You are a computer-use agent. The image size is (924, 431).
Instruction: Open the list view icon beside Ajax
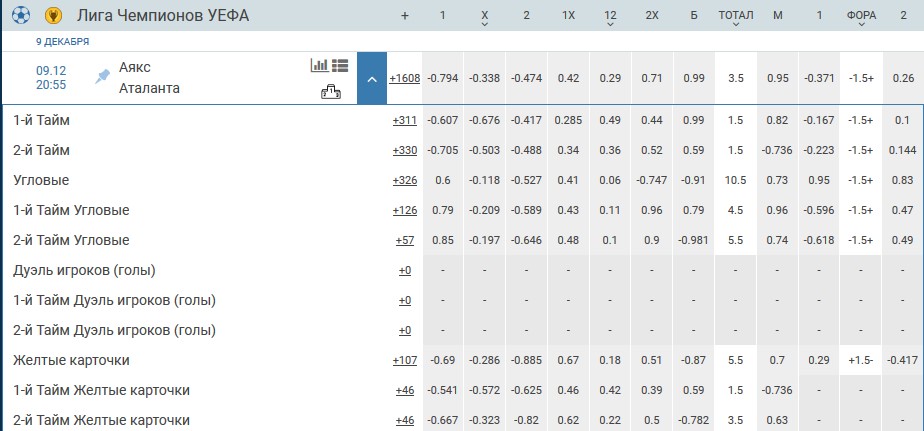pos(340,65)
